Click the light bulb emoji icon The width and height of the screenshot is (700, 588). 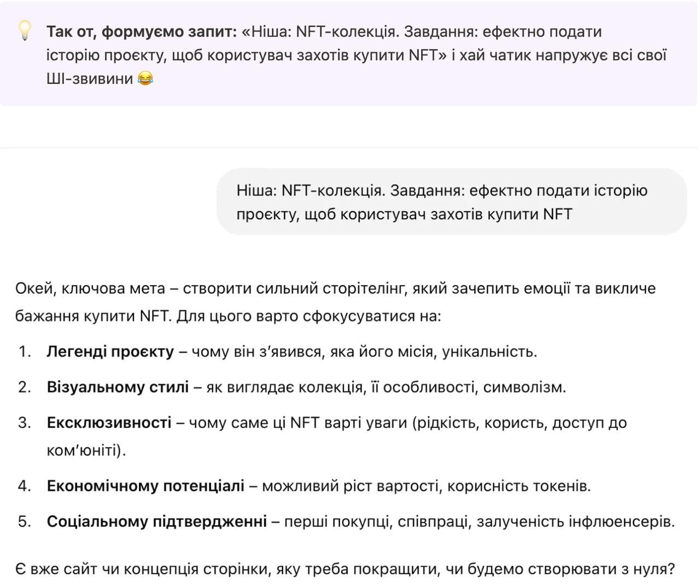pyautogui.click(x=25, y=31)
